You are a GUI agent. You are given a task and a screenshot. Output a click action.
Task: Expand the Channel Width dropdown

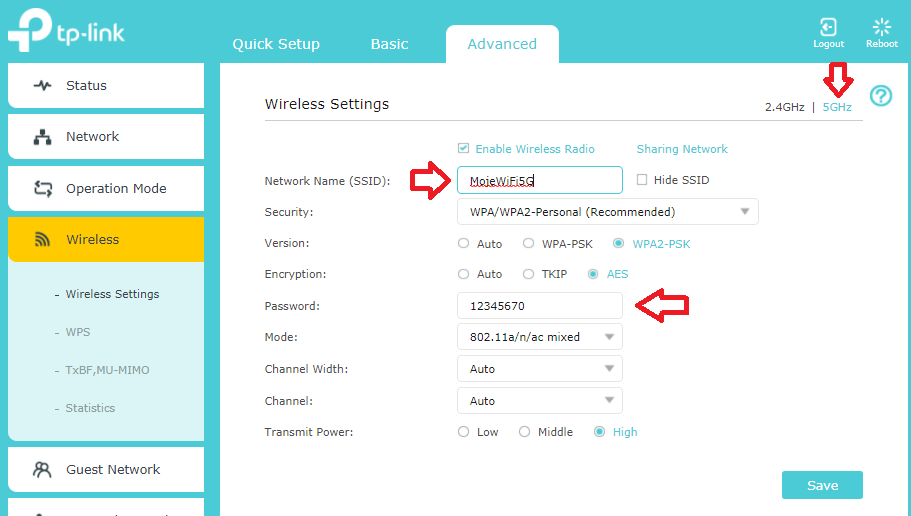coord(539,369)
